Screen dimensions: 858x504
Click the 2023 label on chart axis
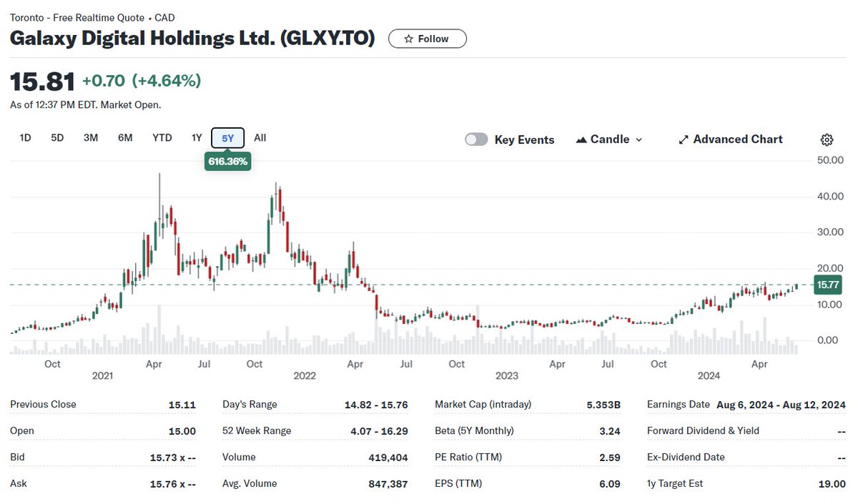tap(507, 375)
